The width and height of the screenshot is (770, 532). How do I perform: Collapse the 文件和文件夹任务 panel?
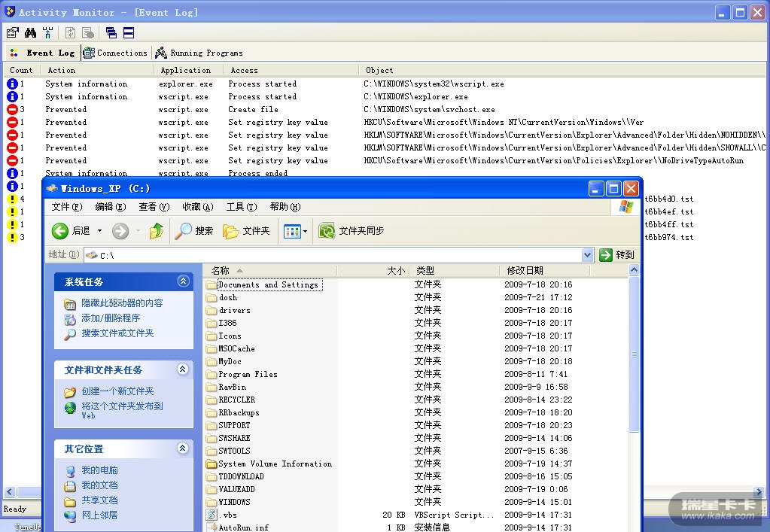click(x=183, y=369)
